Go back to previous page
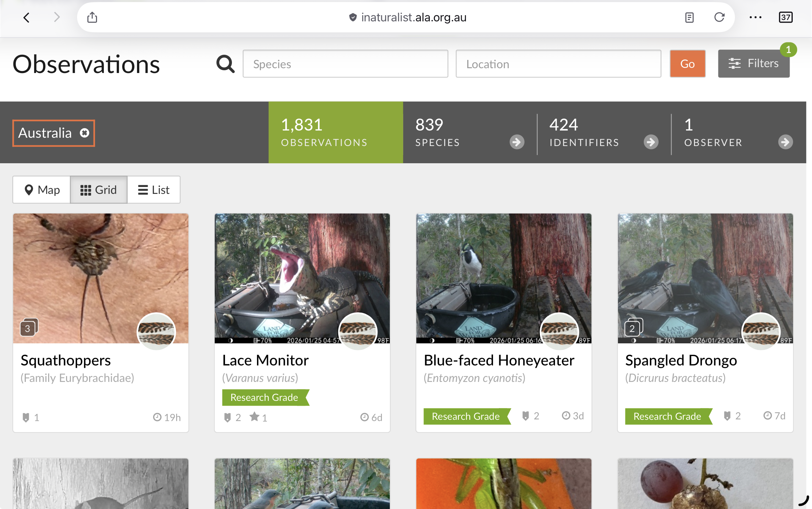 (26, 17)
